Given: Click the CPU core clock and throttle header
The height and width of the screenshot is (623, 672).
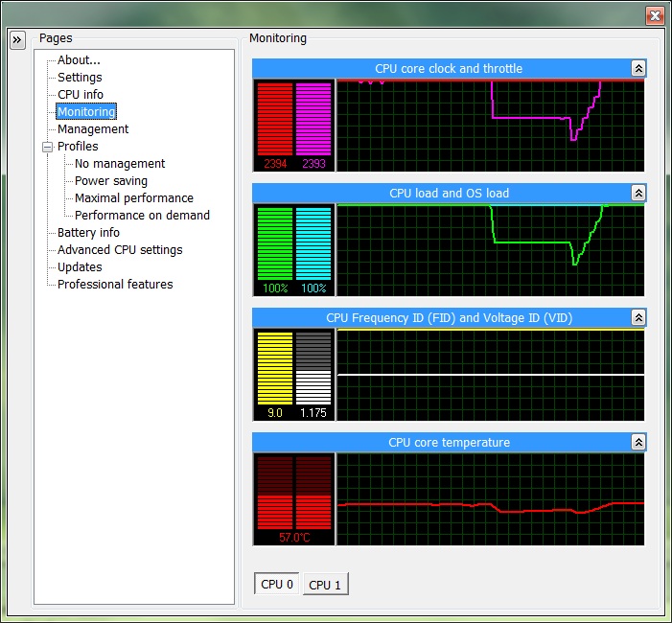Looking at the screenshot, I should pos(449,69).
